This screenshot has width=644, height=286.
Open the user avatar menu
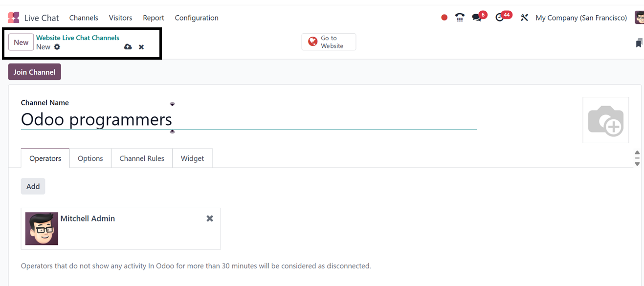coord(639,18)
